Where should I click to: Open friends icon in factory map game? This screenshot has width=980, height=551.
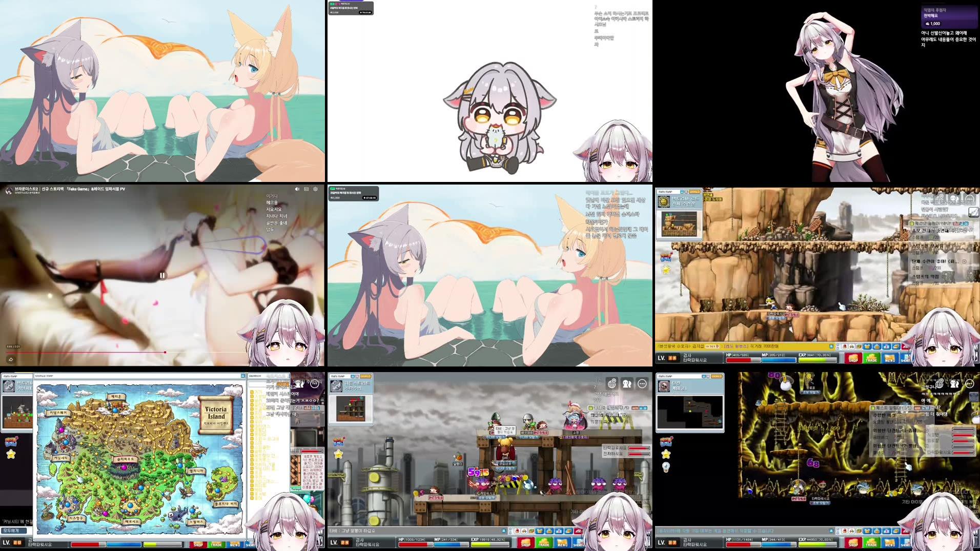[627, 383]
